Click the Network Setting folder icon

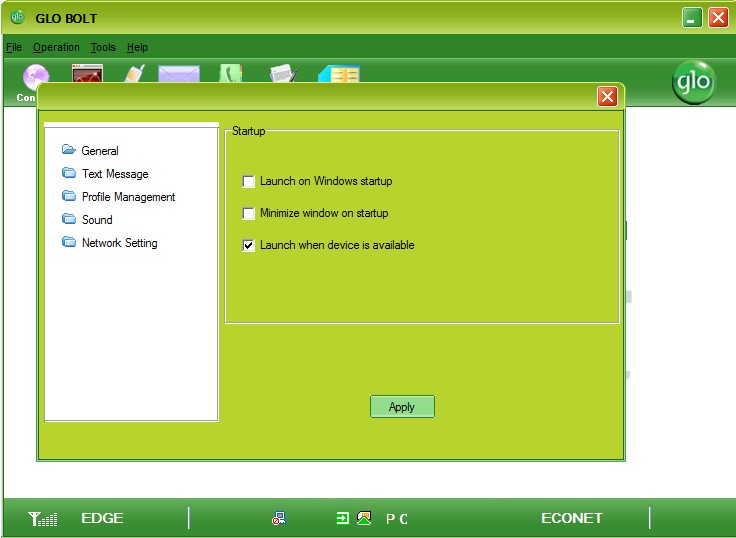click(69, 242)
